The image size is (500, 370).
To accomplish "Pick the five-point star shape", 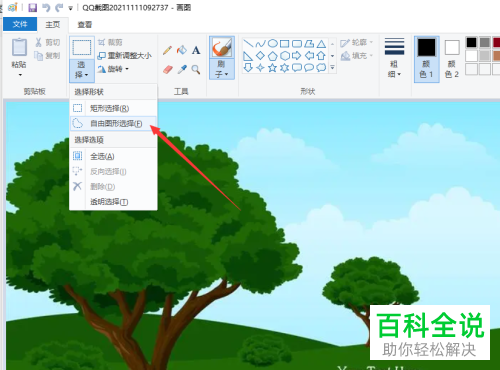I will pyautogui.click(x=273, y=68).
